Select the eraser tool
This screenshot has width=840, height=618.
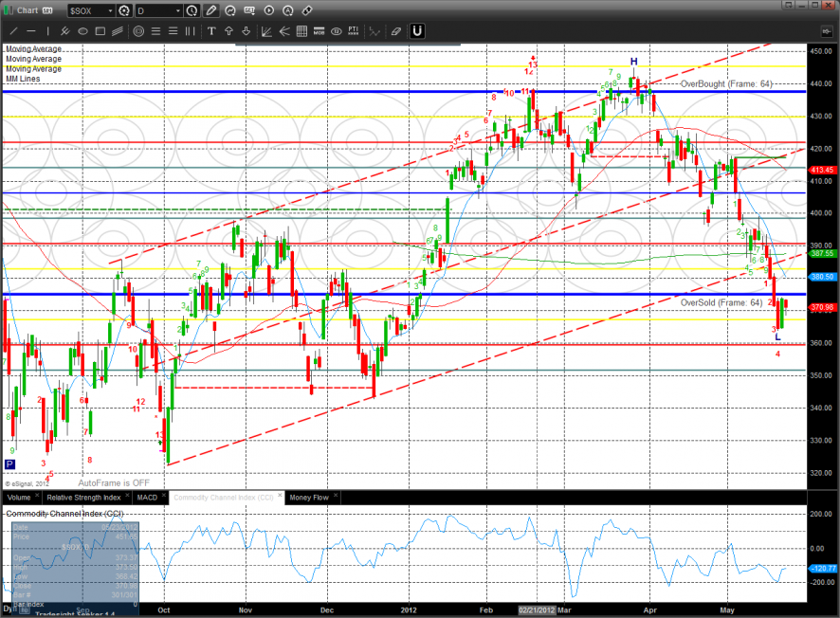click(x=395, y=31)
